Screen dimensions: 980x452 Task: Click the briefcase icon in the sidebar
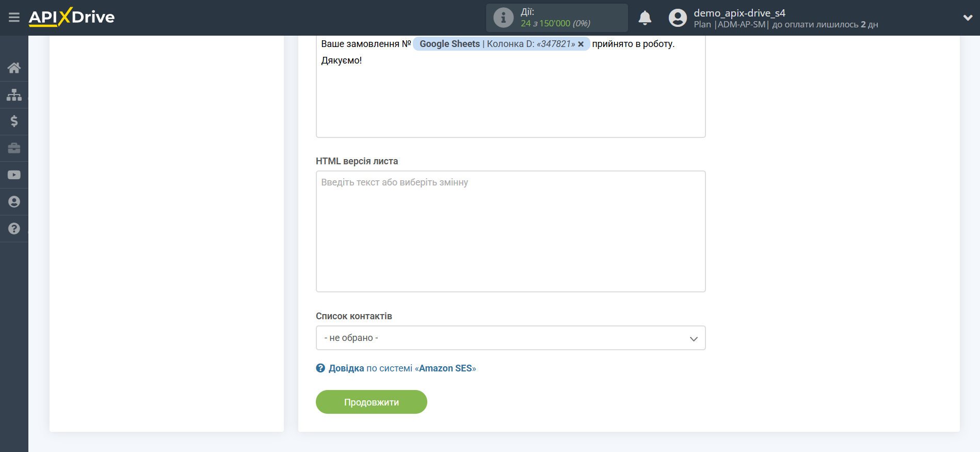(x=14, y=148)
